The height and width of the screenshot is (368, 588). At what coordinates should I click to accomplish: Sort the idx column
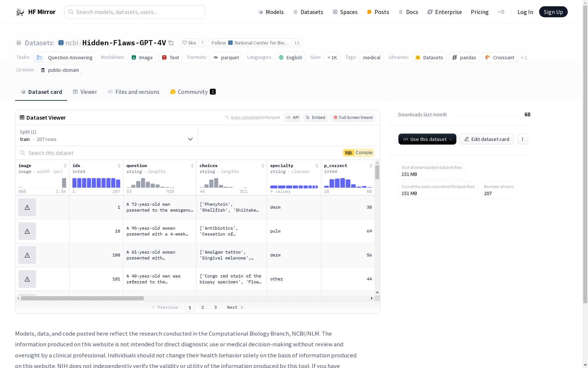pos(119,166)
